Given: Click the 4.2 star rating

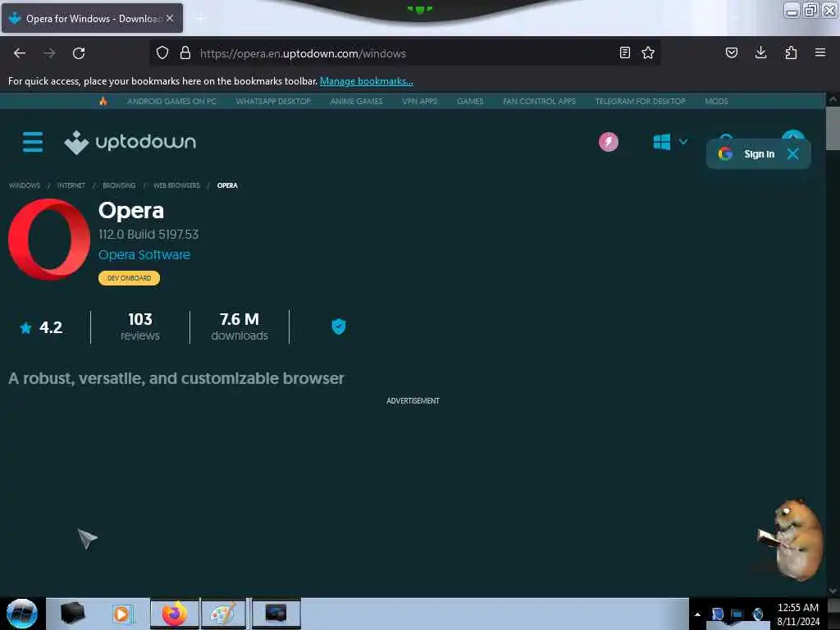Looking at the screenshot, I should (41, 327).
